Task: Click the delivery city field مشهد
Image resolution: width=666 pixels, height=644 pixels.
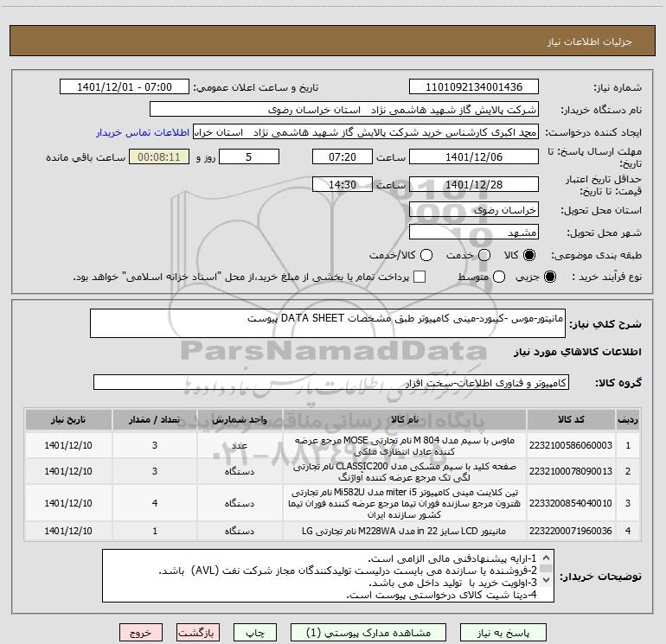Action: pos(474,233)
